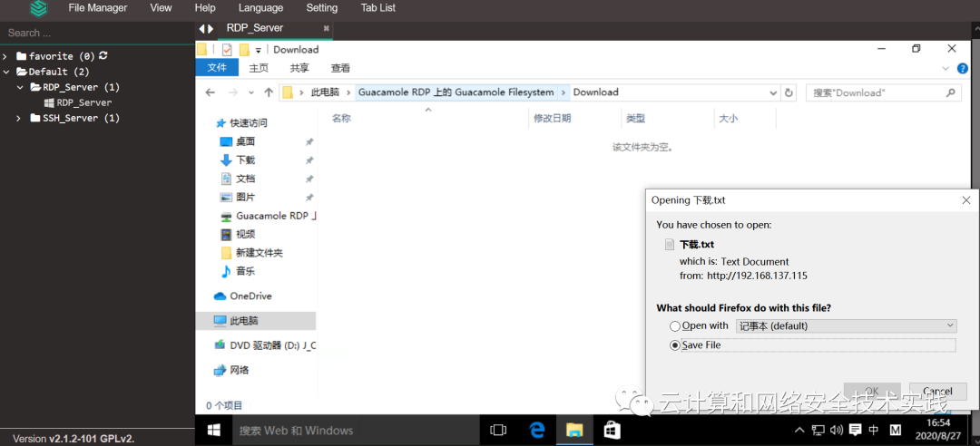Sort by 名称 column header

[x=341, y=118]
